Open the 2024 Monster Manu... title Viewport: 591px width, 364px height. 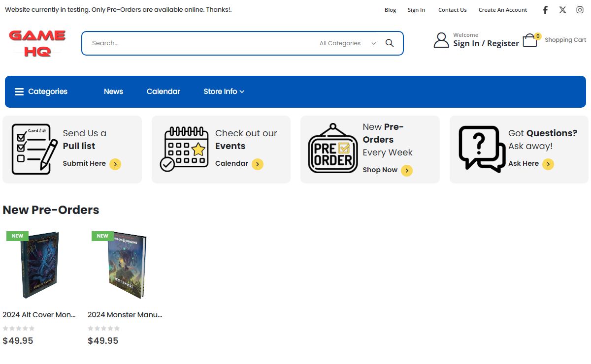pyautogui.click(x=125, y=315)
